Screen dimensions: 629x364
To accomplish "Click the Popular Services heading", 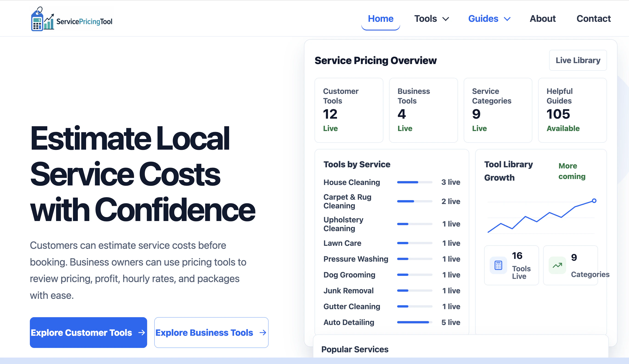I will (355, 349).
